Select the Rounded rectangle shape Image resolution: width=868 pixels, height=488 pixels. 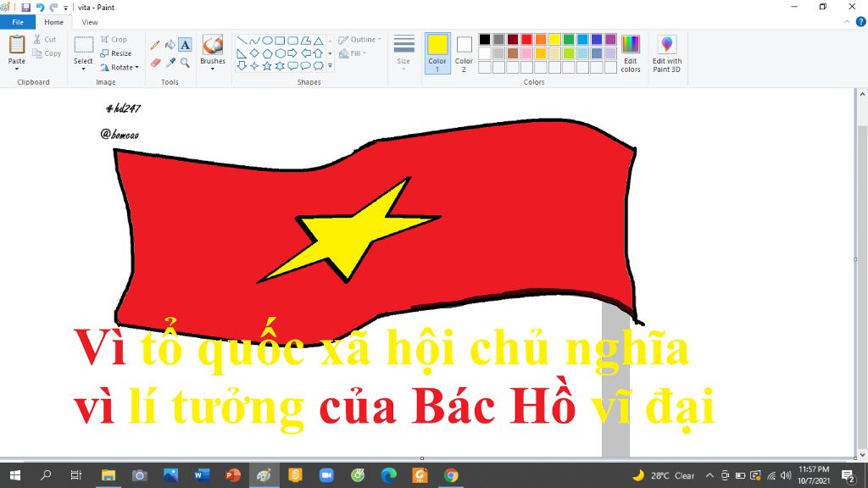[292, 41]
